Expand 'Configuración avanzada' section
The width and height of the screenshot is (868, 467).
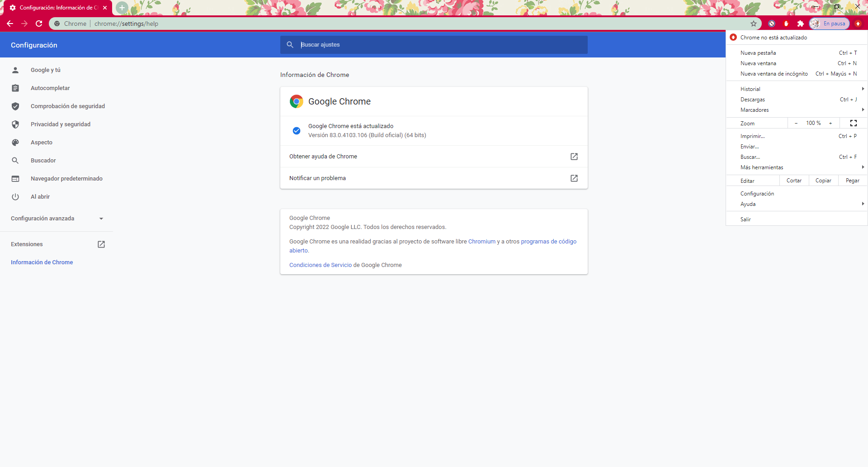[x=57, y=219]
